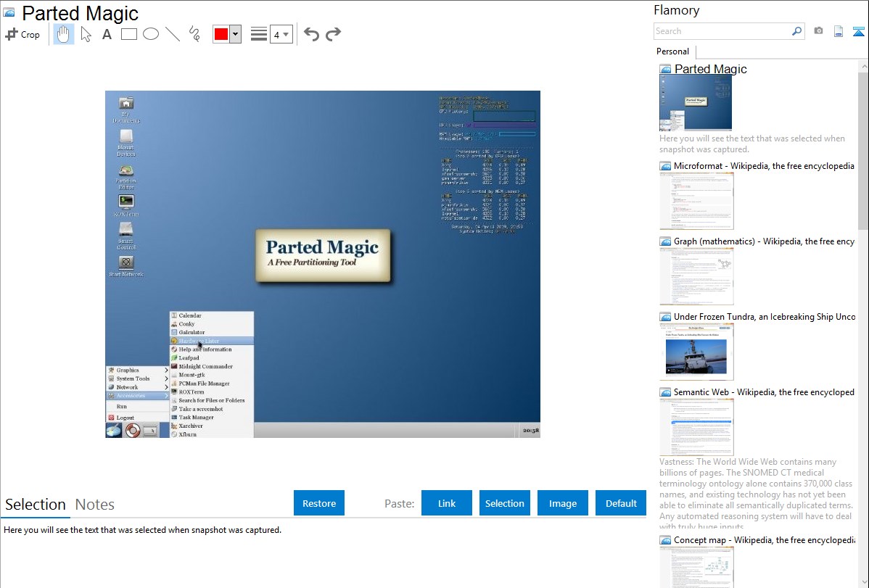869x588 pixels.
Task: Choose the text annotation tool
Action: 107,34
